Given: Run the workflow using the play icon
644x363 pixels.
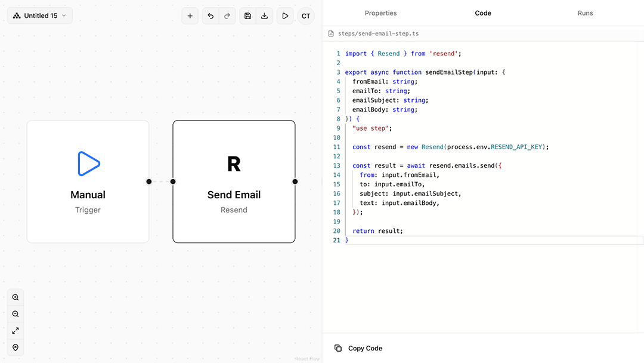Looking at the screenshot, I should (285, 16).
